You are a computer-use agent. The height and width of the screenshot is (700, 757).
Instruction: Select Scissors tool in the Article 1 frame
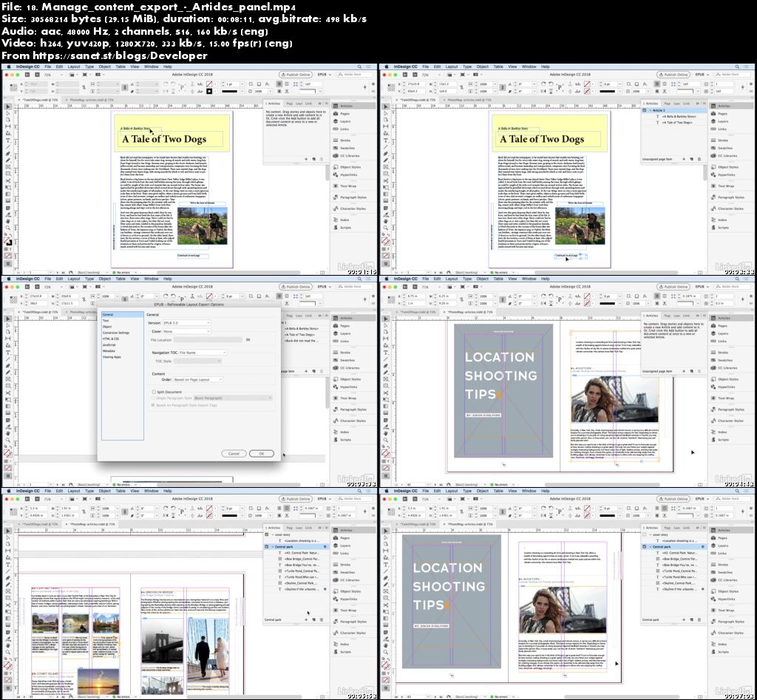(x=386, y=180)
